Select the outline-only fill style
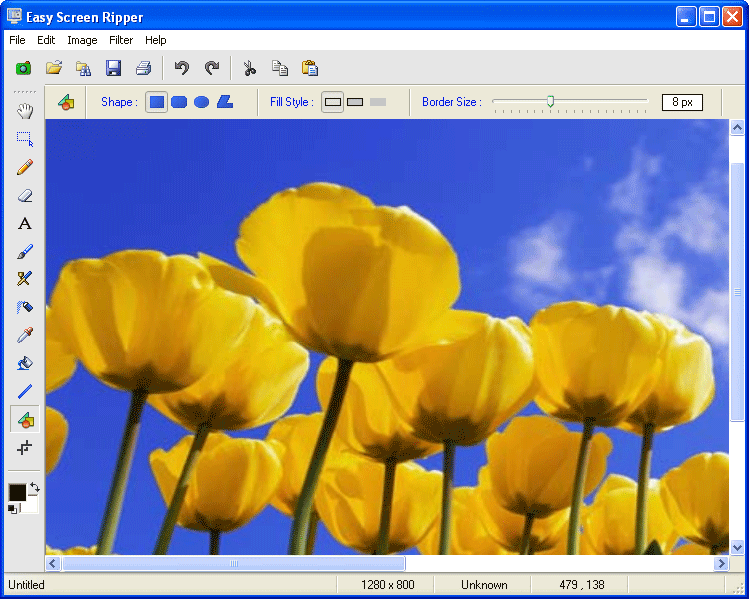Viewport: 749px width, 599px height. 333,102
